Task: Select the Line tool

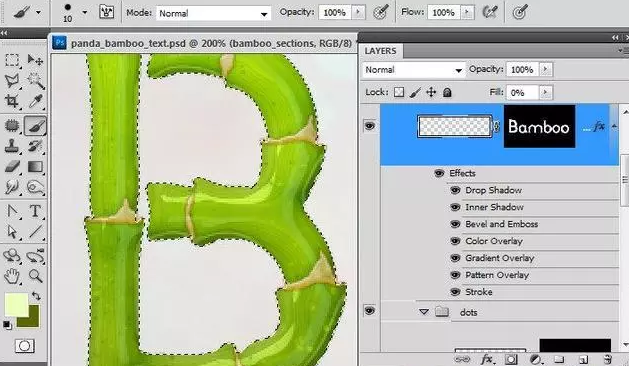Action: 35,232
